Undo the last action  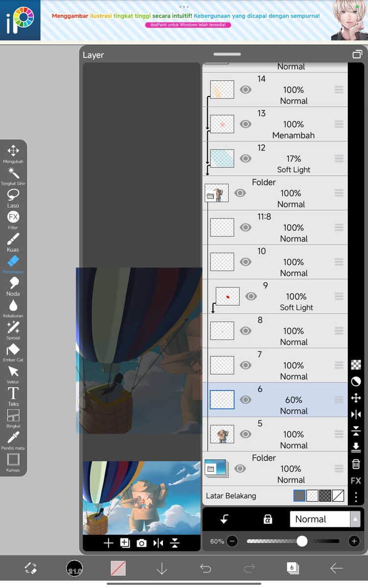pos(206,568)
